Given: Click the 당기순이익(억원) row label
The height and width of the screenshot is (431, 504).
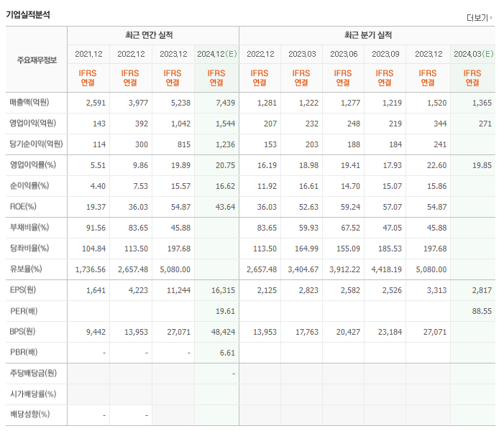Looking at the screenshot, I should [x=37, y=144].
